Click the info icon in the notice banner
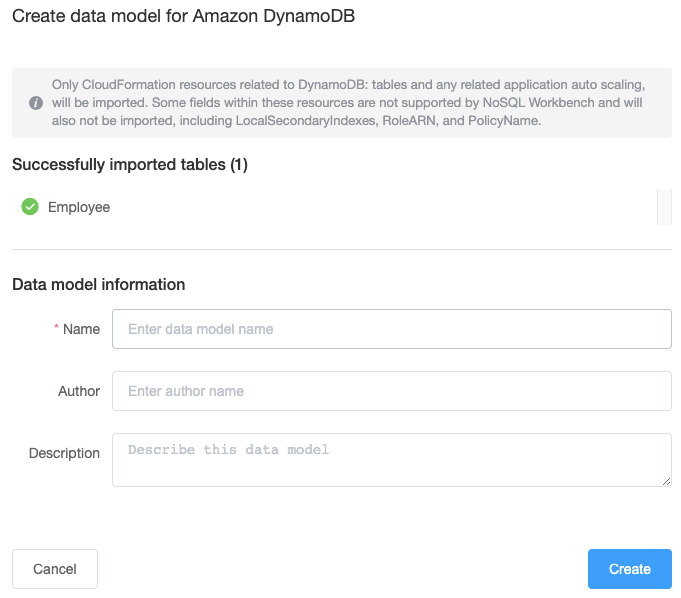This screenshot has height=598, width=681. tap(36, 103)
